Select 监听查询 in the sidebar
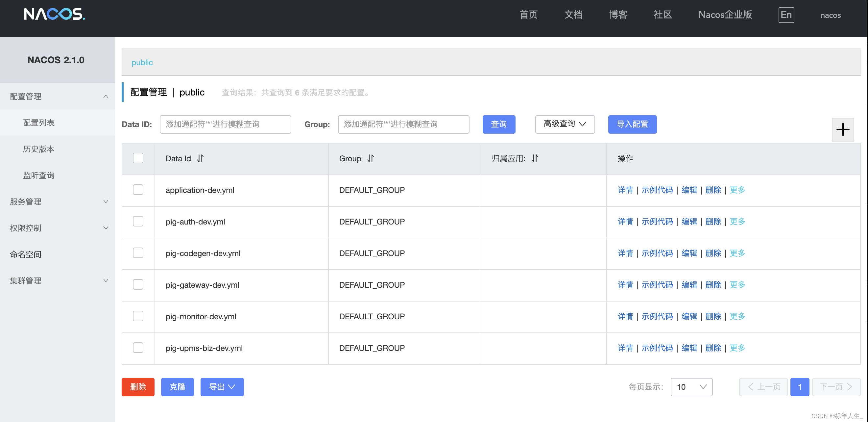The height and width of the screenshot is (422, 868). [57, 175]
